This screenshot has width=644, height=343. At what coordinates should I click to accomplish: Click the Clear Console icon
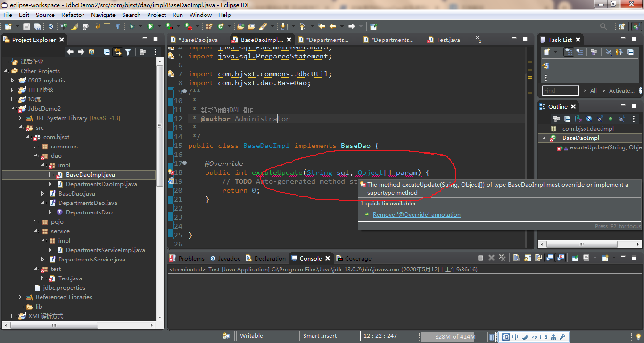(x=517, y=258)
